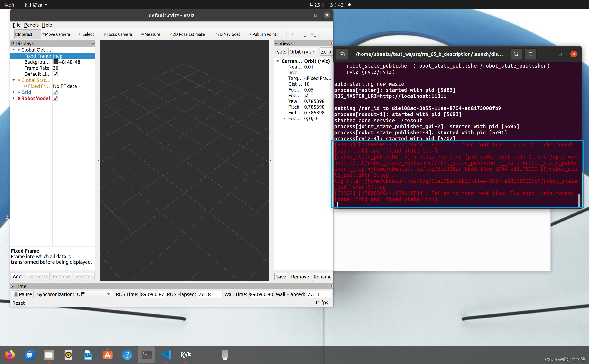This screenshot has height=364, width=589.
Task: Click the terminal search icon
Action: tap(516, 54)
